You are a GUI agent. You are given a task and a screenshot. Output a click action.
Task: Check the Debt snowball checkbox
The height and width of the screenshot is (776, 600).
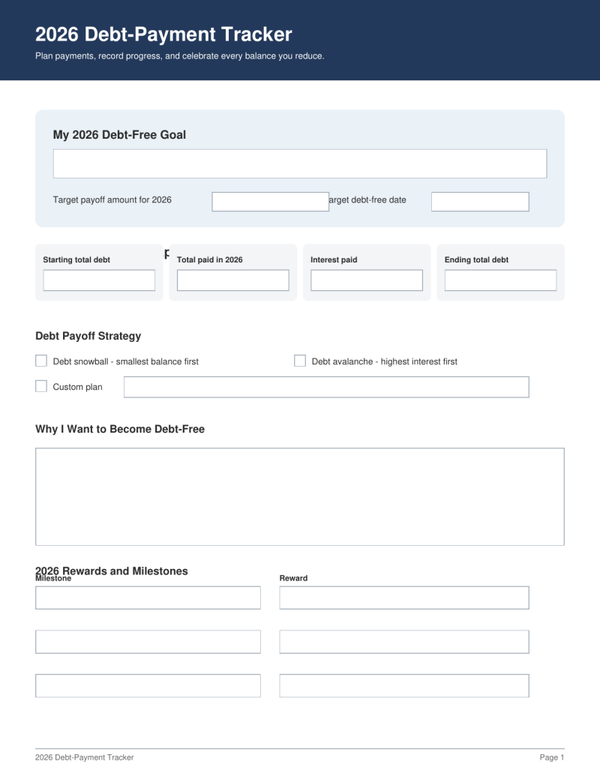click(41, 361)
